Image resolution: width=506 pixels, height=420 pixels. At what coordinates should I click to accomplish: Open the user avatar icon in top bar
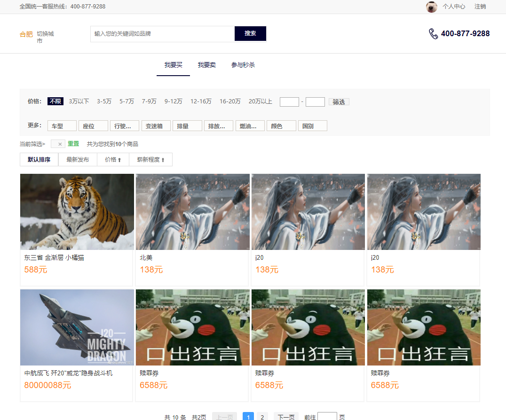click(431, 7)
